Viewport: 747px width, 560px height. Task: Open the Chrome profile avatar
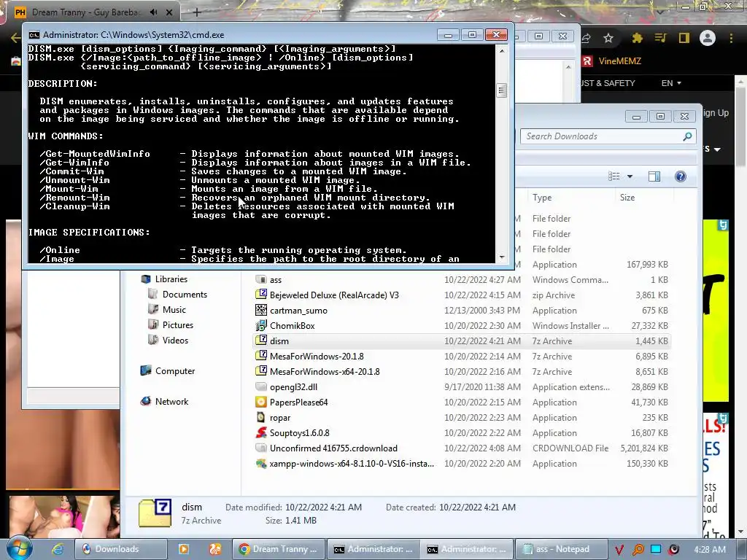click(x=708, y=38)
